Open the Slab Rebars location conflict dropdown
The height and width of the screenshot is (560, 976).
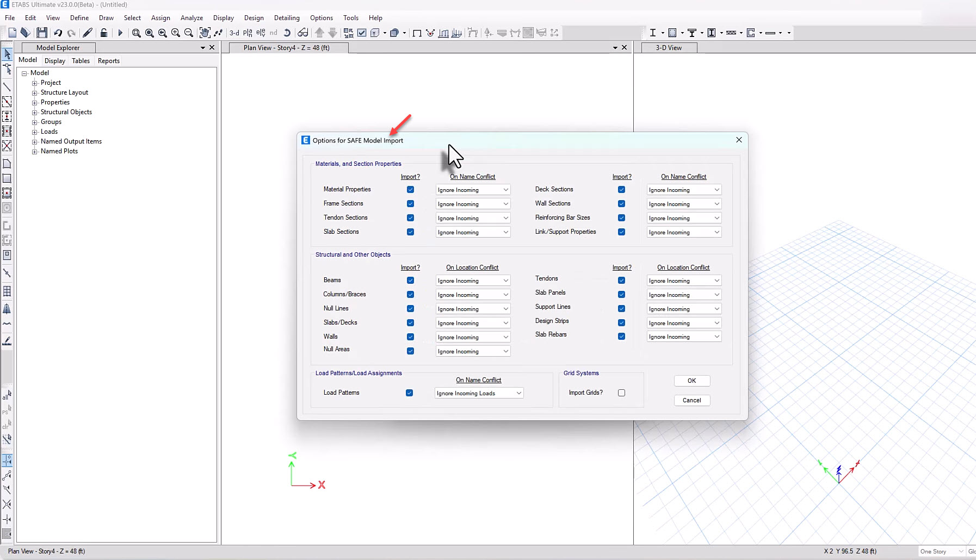684,337
